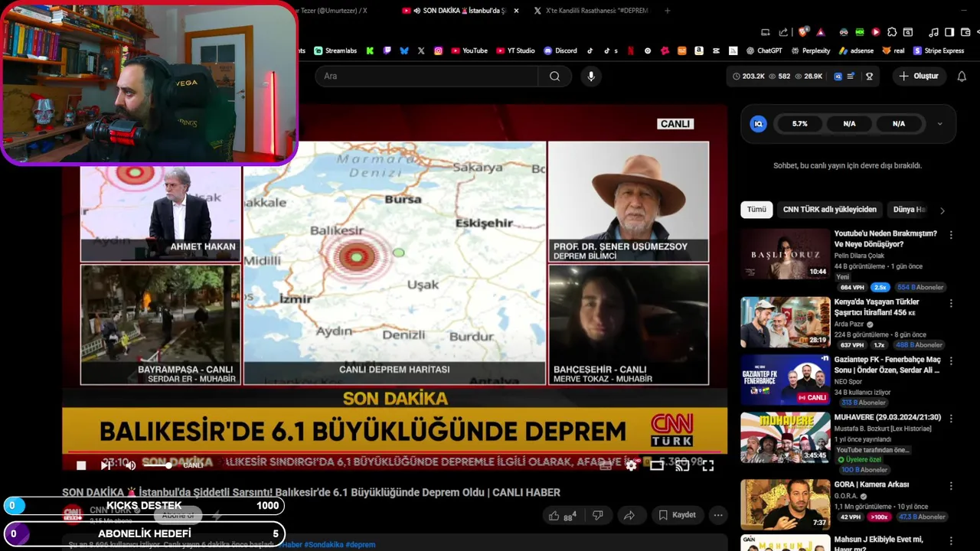Open the Instagram bookmark icon
This screenshot has width=980, height=551.
(438, 51)
